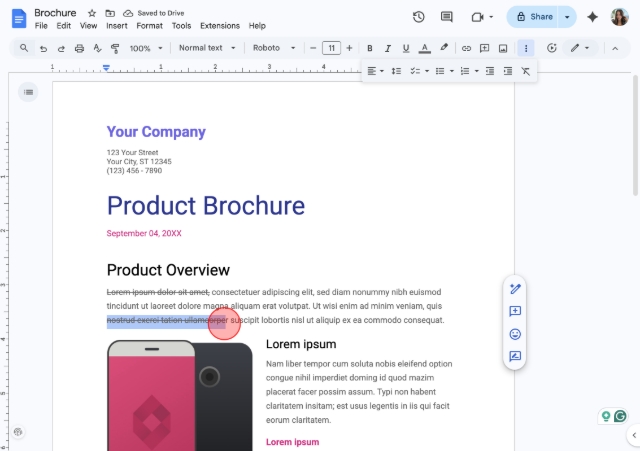Open the Normal text style dropdown

coord(207,48)
